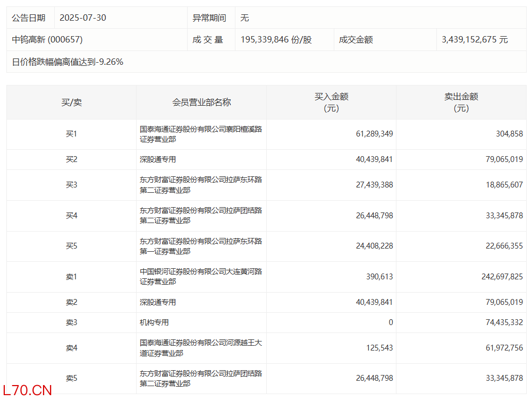Screen dimensions: 532x401
Task: Click the 成交金额 value 3,439,152,675 元
Action: [x=474, y=40]
